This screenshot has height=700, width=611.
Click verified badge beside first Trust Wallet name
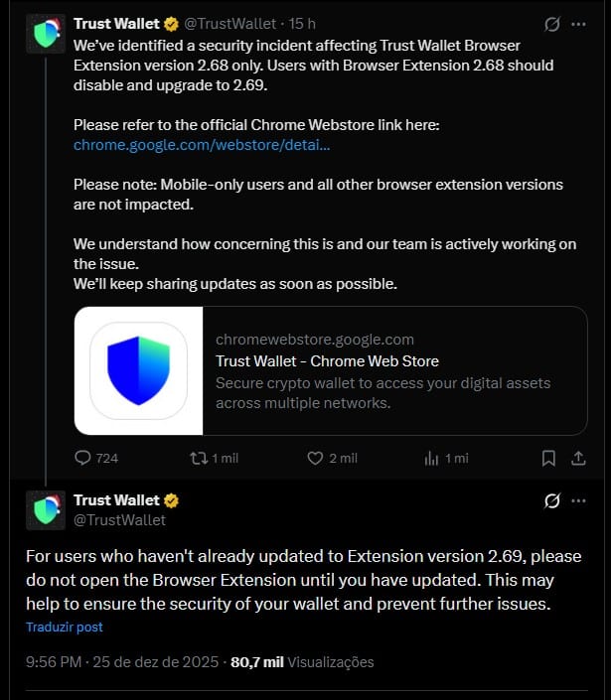click(x=172, y=24)
